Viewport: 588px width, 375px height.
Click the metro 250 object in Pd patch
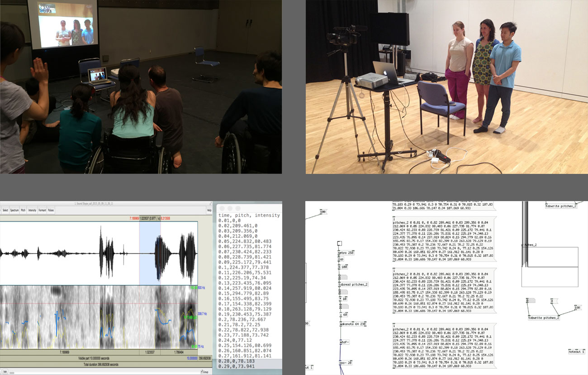point(346,253)
